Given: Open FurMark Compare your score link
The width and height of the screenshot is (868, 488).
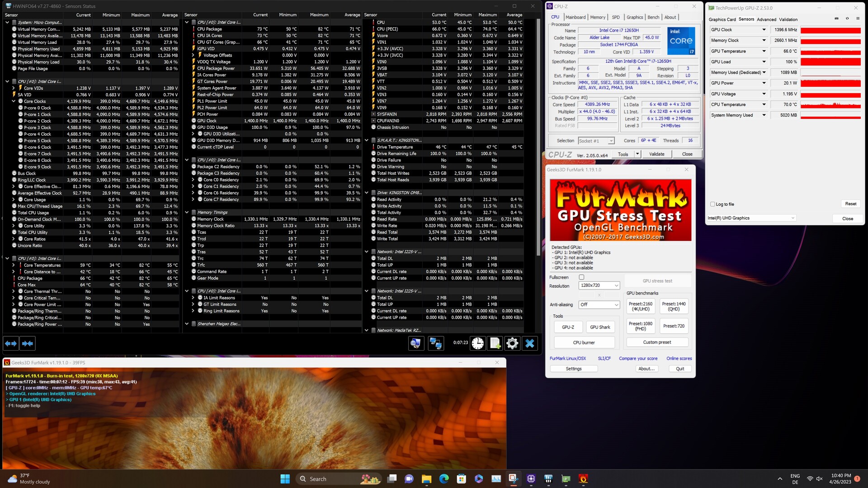Looking at the screenshot, I should [638, 358].
